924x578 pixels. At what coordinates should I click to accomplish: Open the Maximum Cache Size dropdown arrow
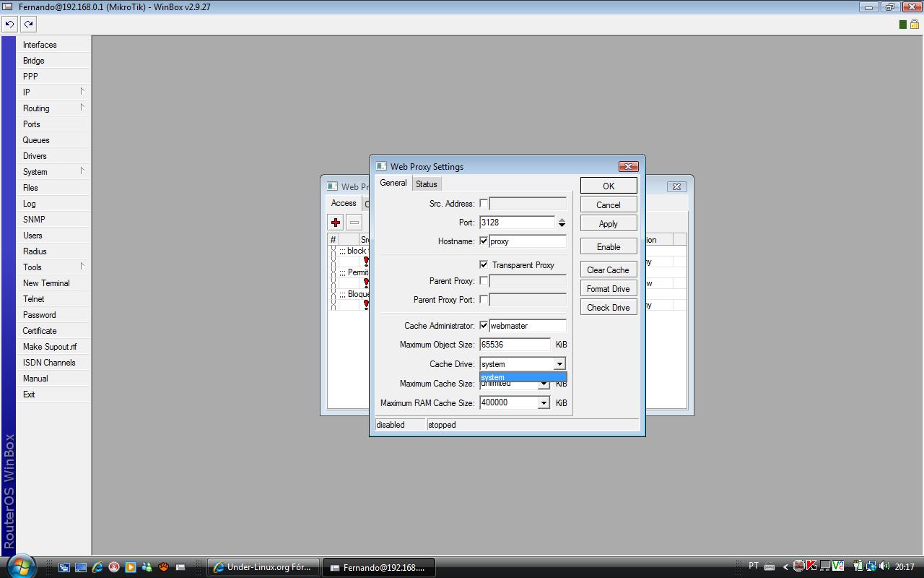point(544,384)
